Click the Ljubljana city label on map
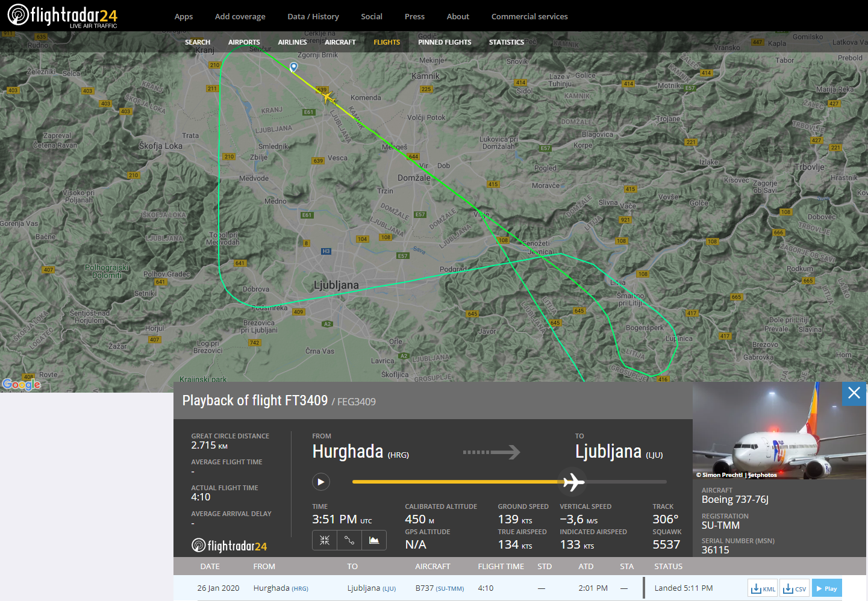868x601 pixels. [336, 285]
